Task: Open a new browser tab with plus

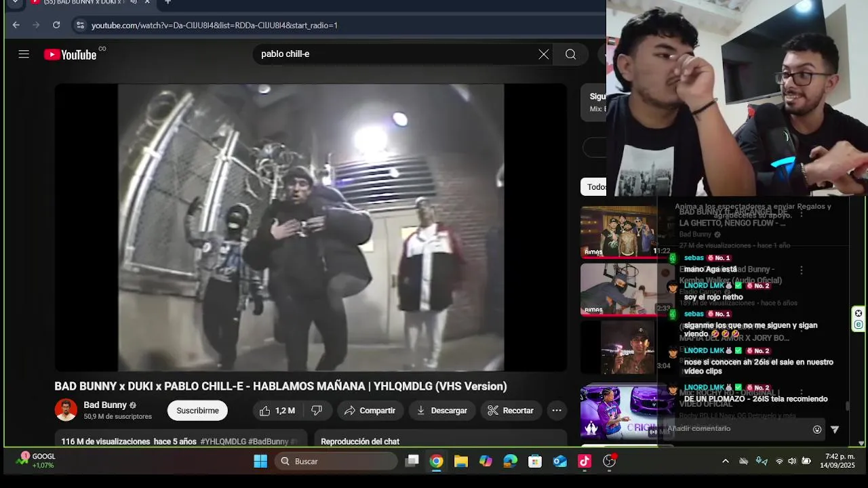Action: [167, 2]
